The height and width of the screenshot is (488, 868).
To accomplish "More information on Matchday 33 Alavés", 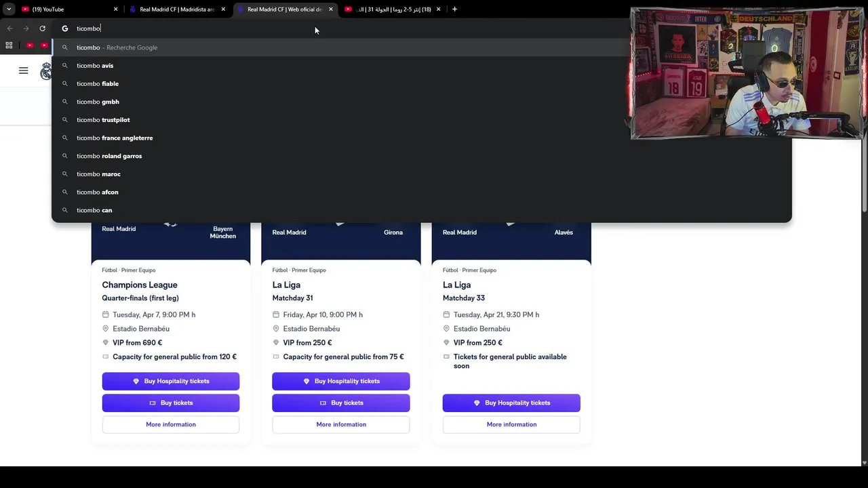I will (x=511, y=424).
